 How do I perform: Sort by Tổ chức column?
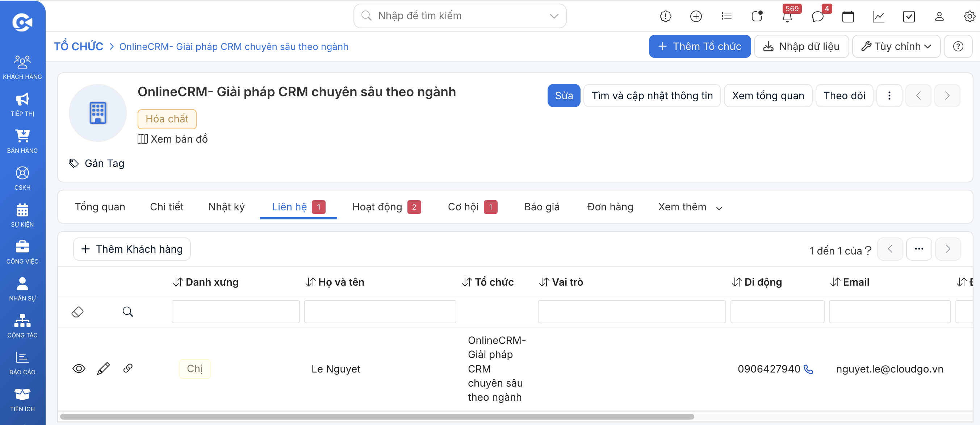pos(488,282)
